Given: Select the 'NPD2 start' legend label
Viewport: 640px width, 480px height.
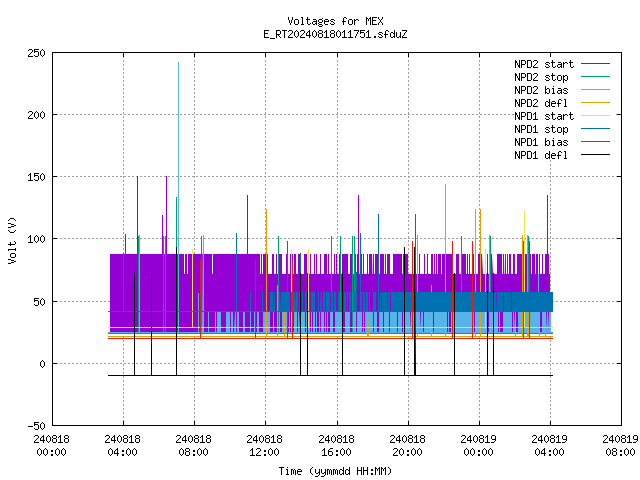Looking at the screenshot, I should point(544,64).
